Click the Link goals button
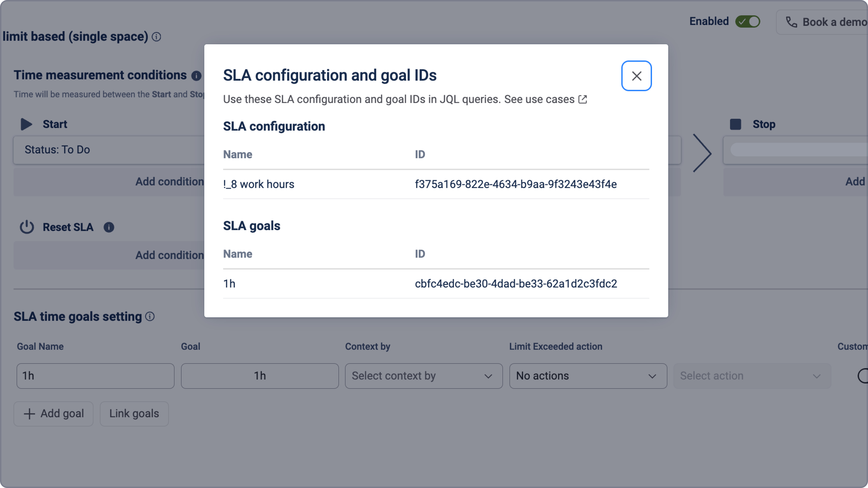 coord(134,414)
